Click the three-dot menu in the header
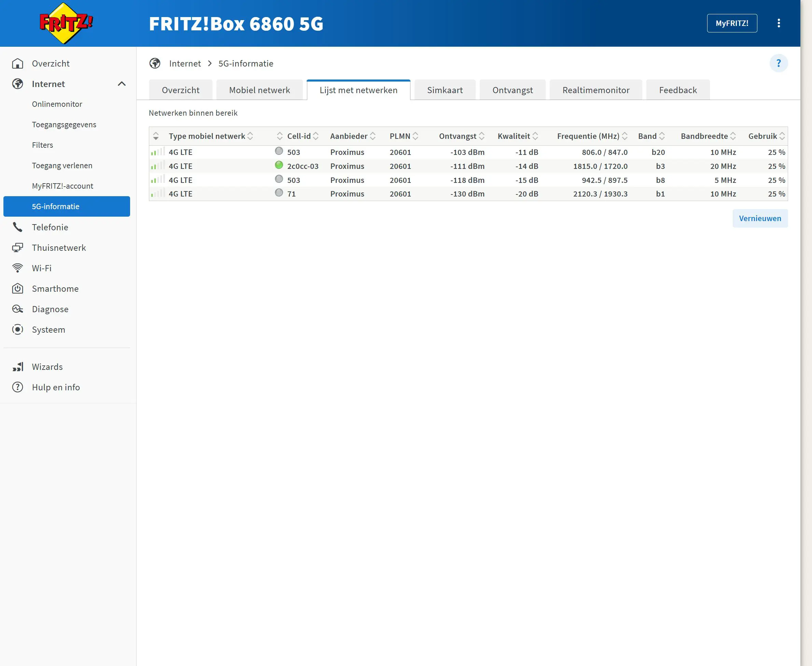 (x=779, y=23)
